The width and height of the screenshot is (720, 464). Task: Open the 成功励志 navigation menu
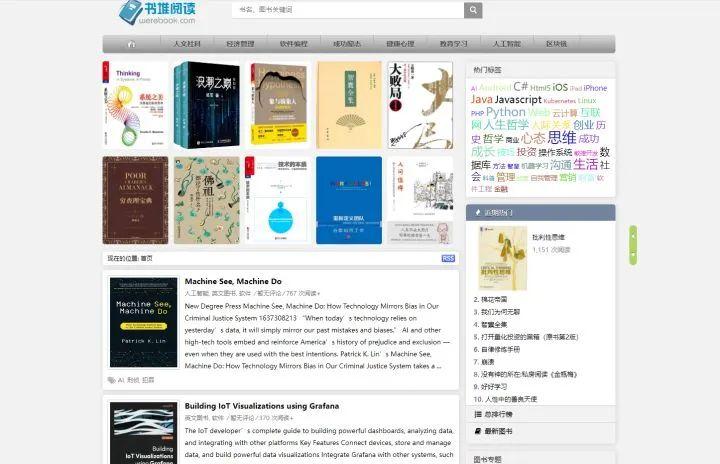(x=347, y=44)
